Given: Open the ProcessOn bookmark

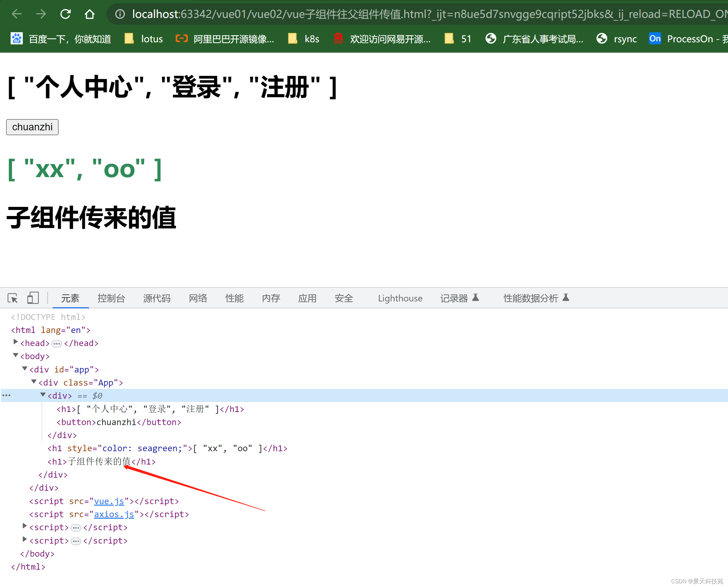Looking at the screenshot, I should pyautogui.click(x=688, y=39).
